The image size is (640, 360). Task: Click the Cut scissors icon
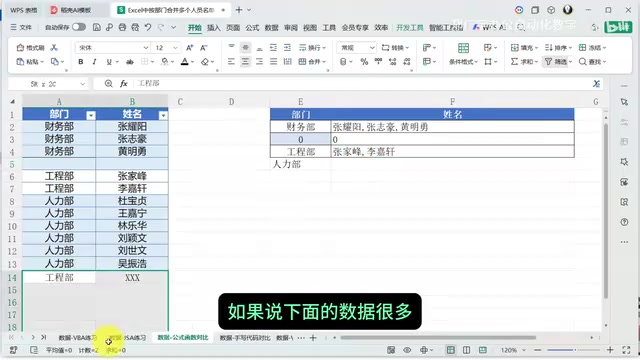pos(54,48)
